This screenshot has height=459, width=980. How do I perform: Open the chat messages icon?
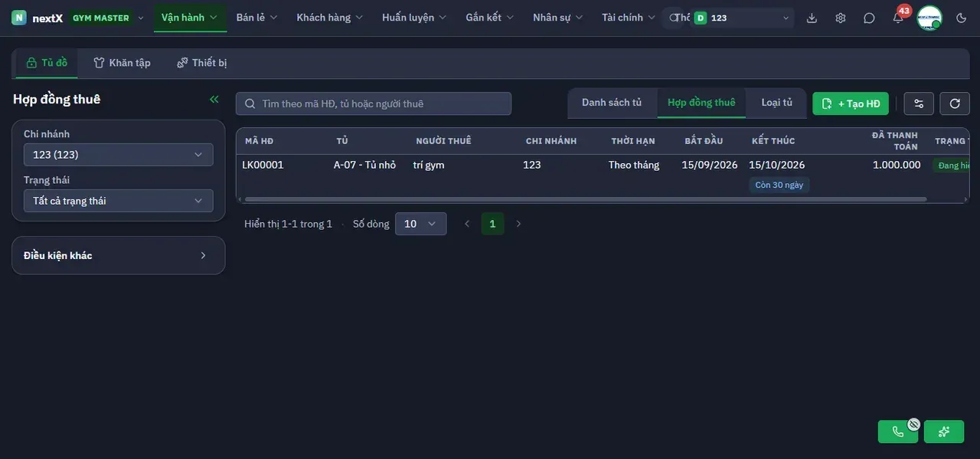tap(869, 18)
